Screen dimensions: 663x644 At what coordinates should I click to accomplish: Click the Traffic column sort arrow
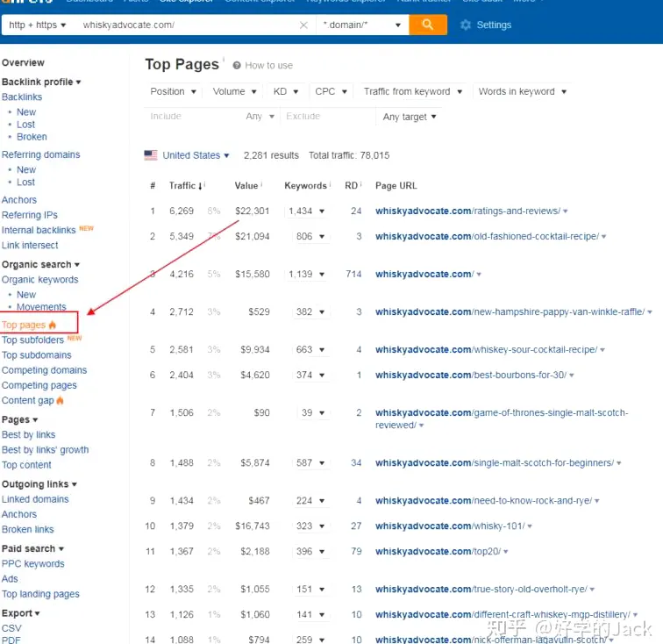200,186
